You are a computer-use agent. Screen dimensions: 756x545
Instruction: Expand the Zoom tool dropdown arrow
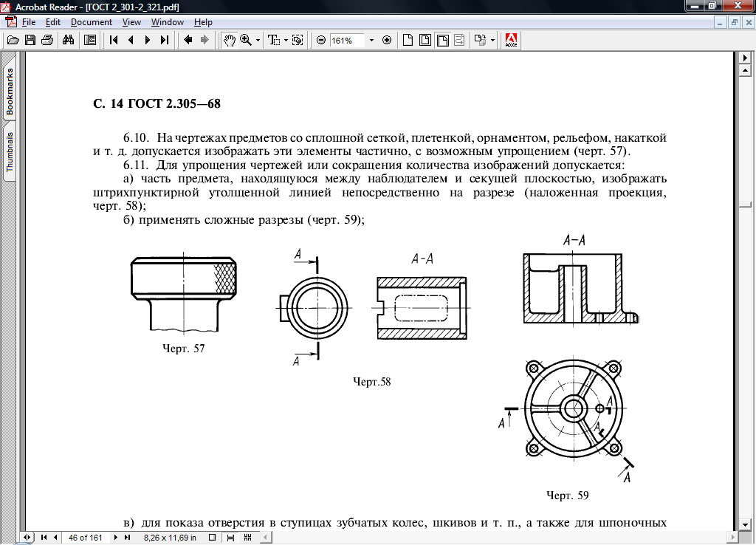tap(258, 40)
